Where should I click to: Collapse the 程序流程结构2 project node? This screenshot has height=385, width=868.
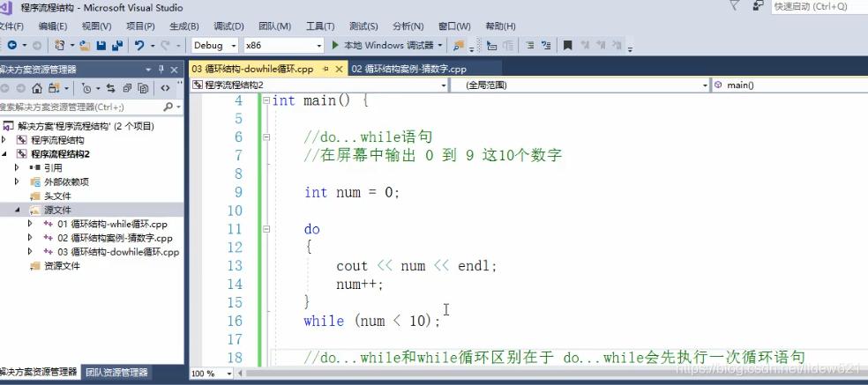[x=4, y=154]
